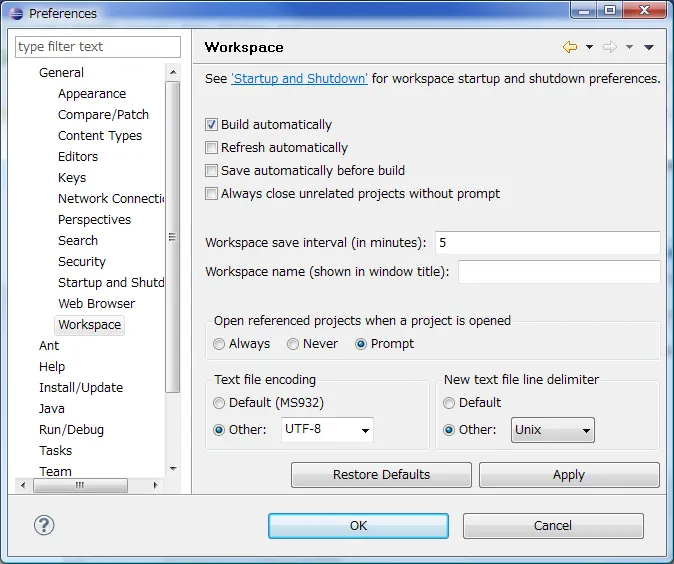Maximize the Preferences window
674x564 pixels.
tap(610, 10)
